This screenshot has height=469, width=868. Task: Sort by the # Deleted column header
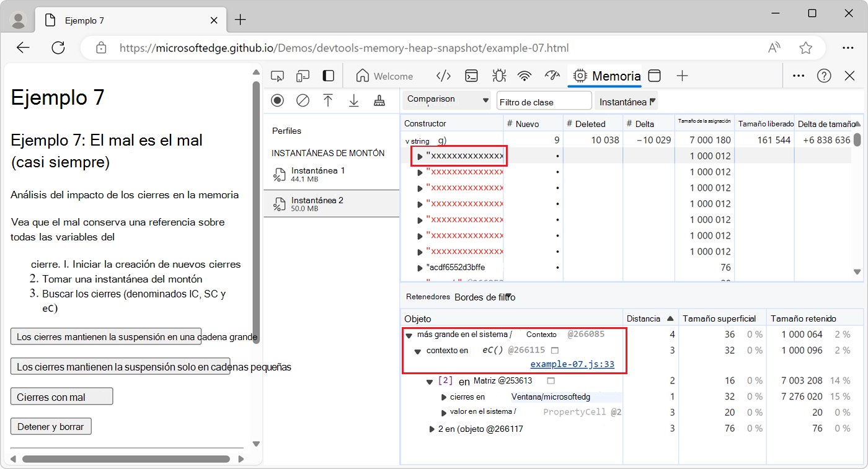[x=592, y=123]
